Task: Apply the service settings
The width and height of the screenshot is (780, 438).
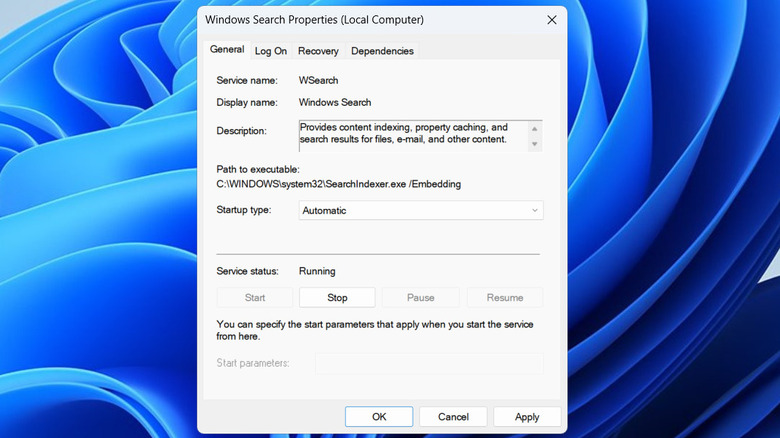Action: click(527, 417)
